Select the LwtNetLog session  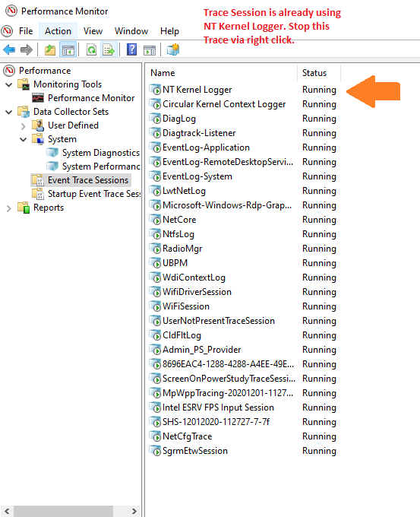coord(184,191)
